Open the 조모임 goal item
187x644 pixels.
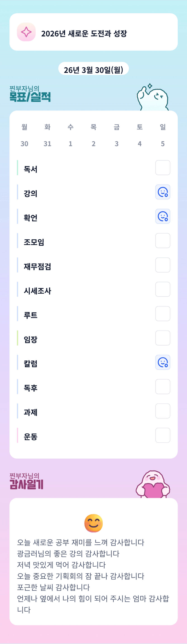pyautogui.click(x=34, y=242)
